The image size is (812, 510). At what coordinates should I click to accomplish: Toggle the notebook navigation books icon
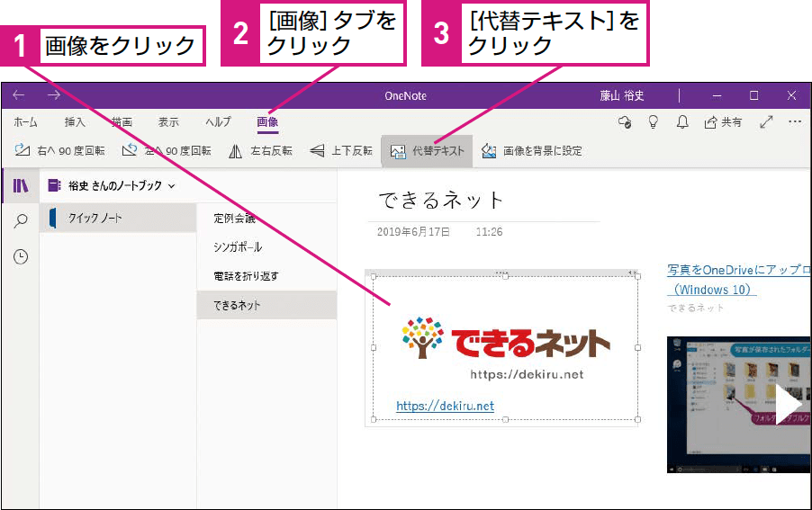click(21, 185)
